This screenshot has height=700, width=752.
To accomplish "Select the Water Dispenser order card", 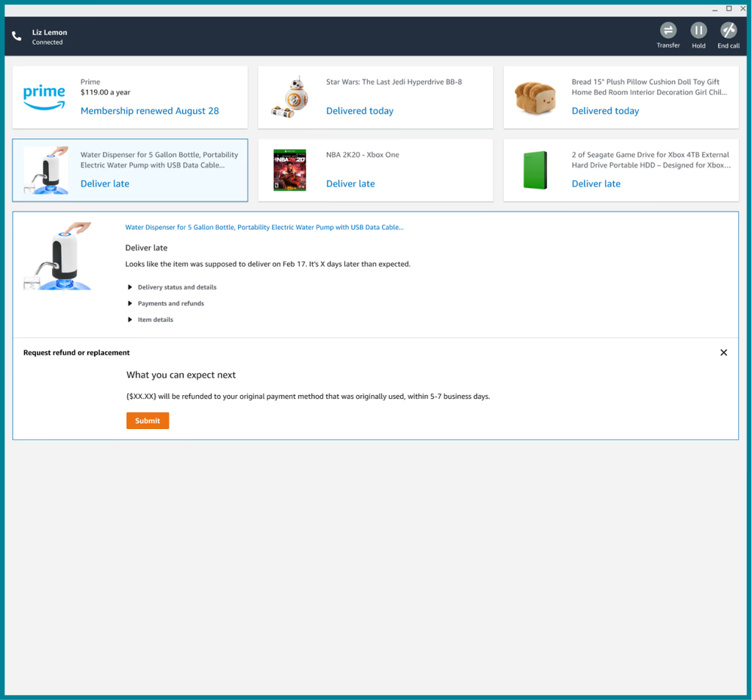I will click(x=130, y=170).
